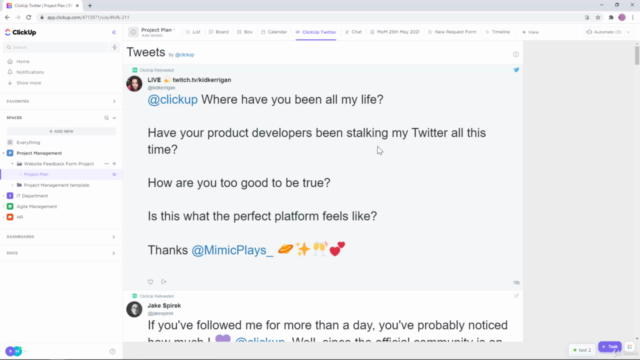Like the kidkerrigan tweet with heart icon
This screenshot has height=360, width=640.
[151, 282]
